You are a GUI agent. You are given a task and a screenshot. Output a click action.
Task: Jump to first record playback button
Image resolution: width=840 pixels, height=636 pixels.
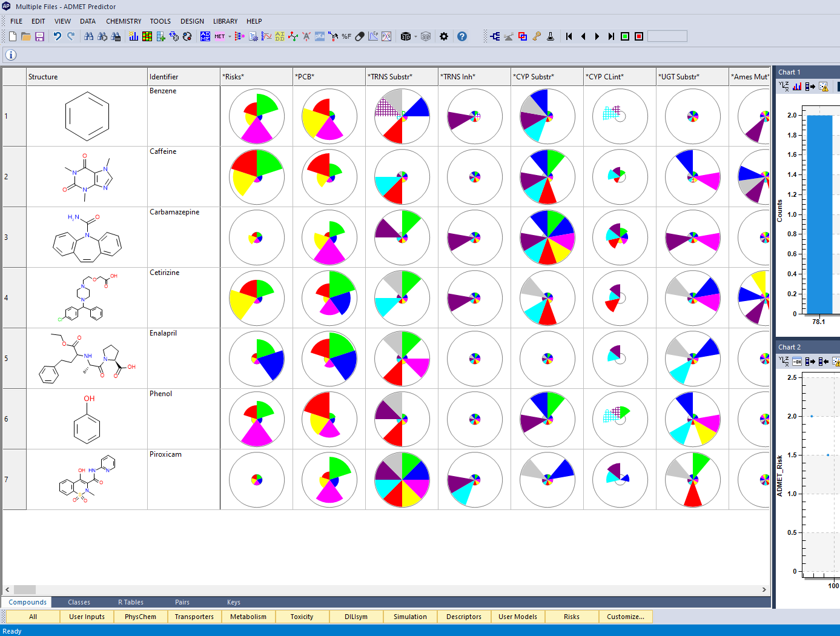[569, 36]
